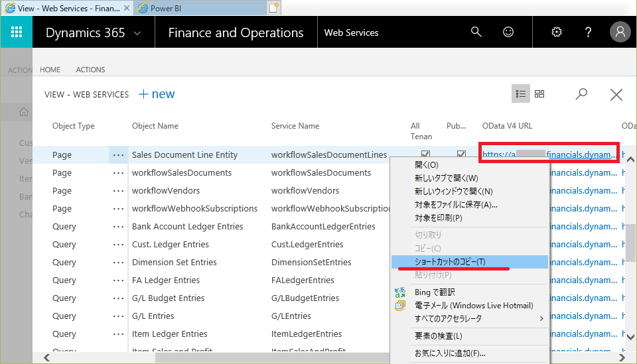
Task: Open row menu for Sales Document Line Entity
Action: pos(118,155)
